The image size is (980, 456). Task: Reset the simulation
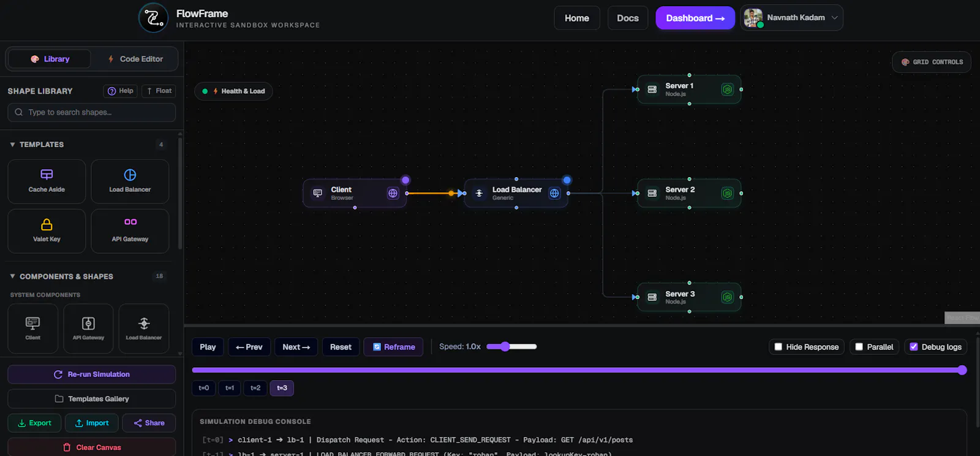[x=341, y=347]
